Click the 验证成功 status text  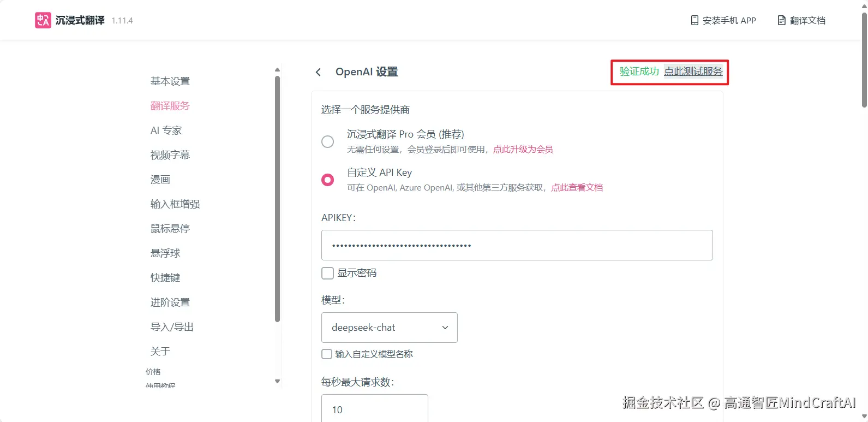point(639,72)
